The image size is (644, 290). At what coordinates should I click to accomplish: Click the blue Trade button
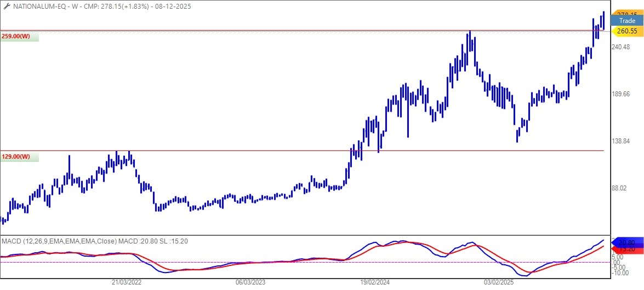[626, 21]
